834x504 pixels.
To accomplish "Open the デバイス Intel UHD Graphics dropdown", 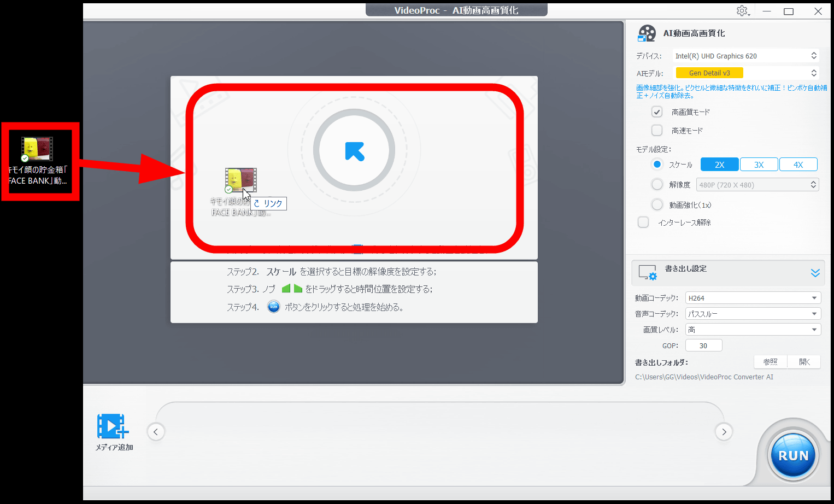I will click(746, 56).
